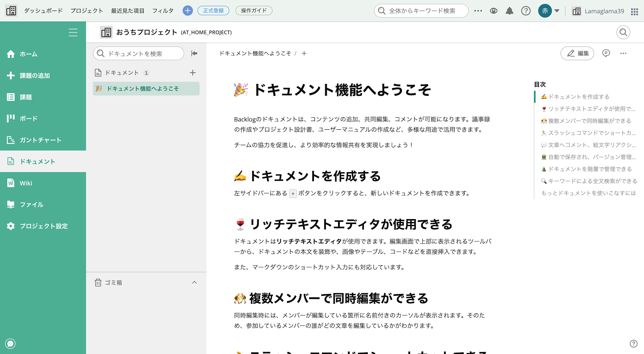Collapse the green sidebar via hamburger icon
Image resolution: width=644 pixels, height=354 pixels.
73,32
